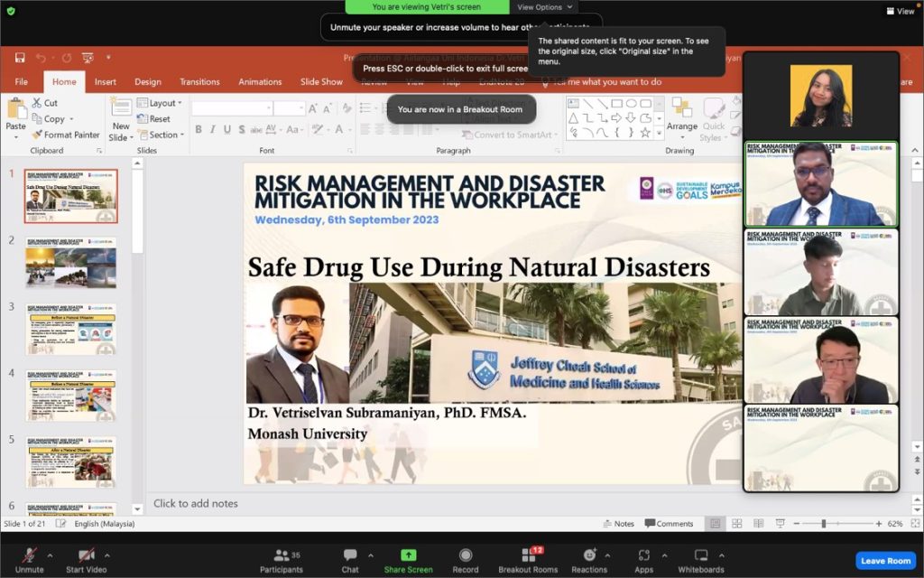Image resolution: width=924 pixels, height=578 pixels.
Task: Click the Paste clipboard icon
Action: coord(16,110)
